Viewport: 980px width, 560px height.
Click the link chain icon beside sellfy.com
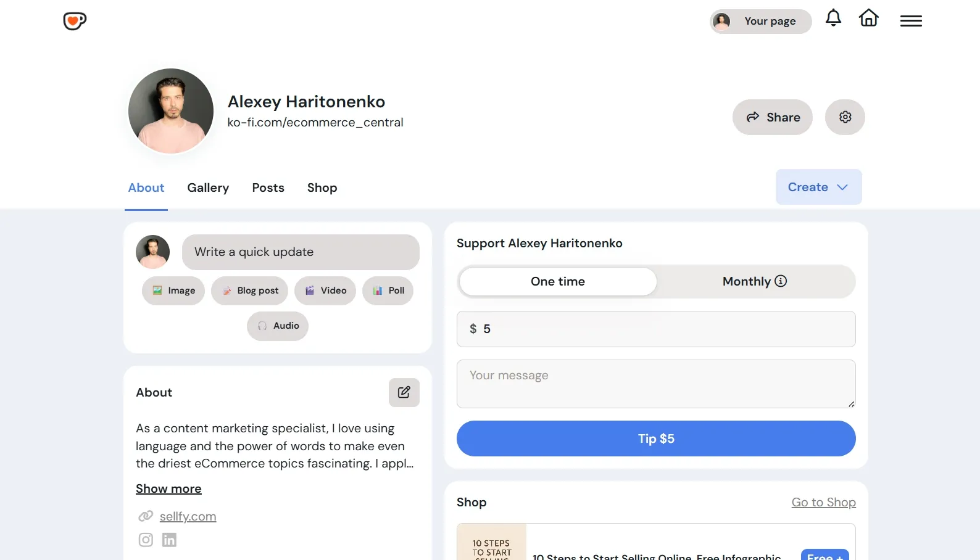tap(146, 516)
